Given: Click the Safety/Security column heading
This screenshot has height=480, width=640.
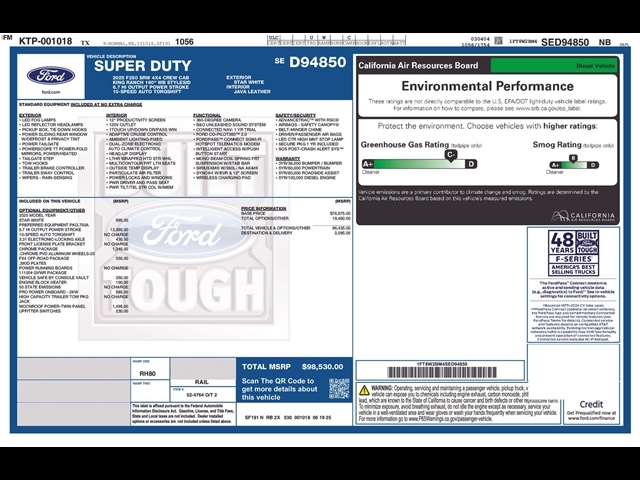Looking at the screenshot, I should pos(296,115).
